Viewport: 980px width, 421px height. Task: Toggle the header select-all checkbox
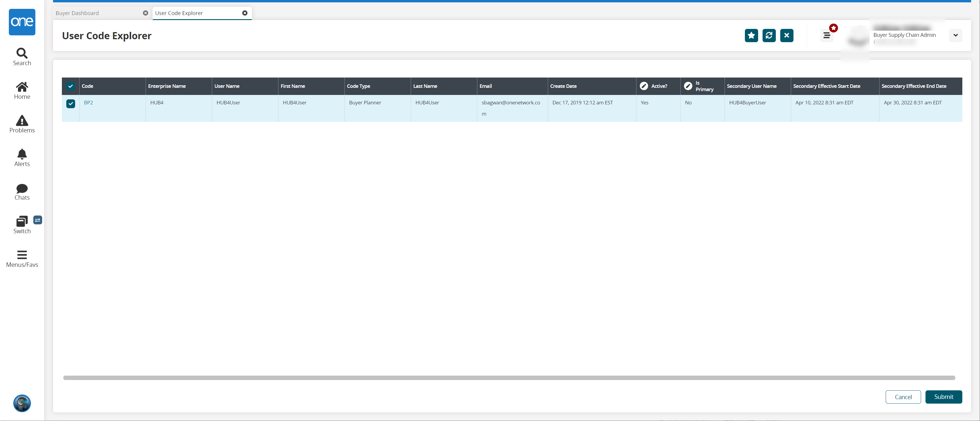point(70,86)
